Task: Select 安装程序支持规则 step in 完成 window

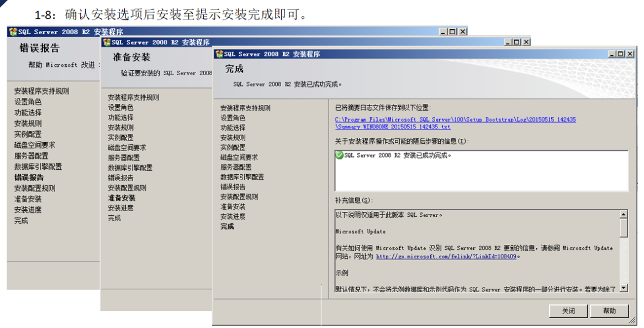Action: [245, 108]
